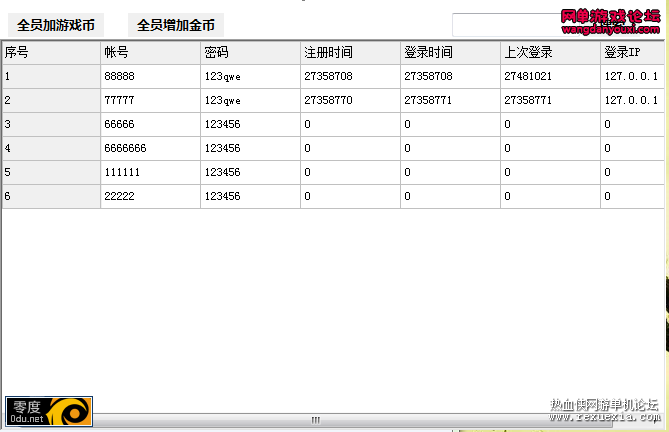Select password cell of account 77777
This screenshot has width=669, height=432.
[250, 101]
